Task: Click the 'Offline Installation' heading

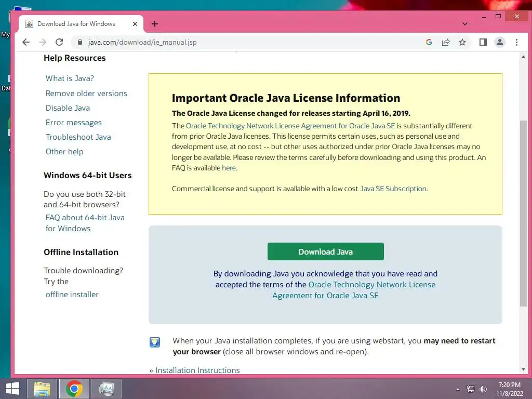Action: tap(81, 252)
